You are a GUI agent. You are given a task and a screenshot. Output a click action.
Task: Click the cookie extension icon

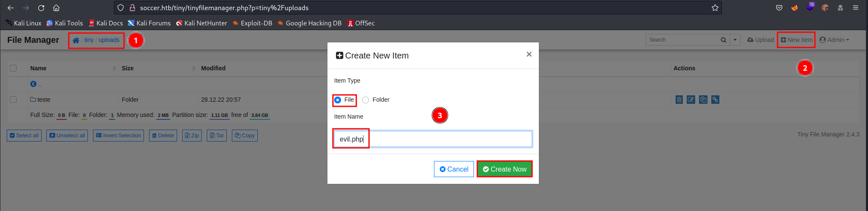point(825,8)
